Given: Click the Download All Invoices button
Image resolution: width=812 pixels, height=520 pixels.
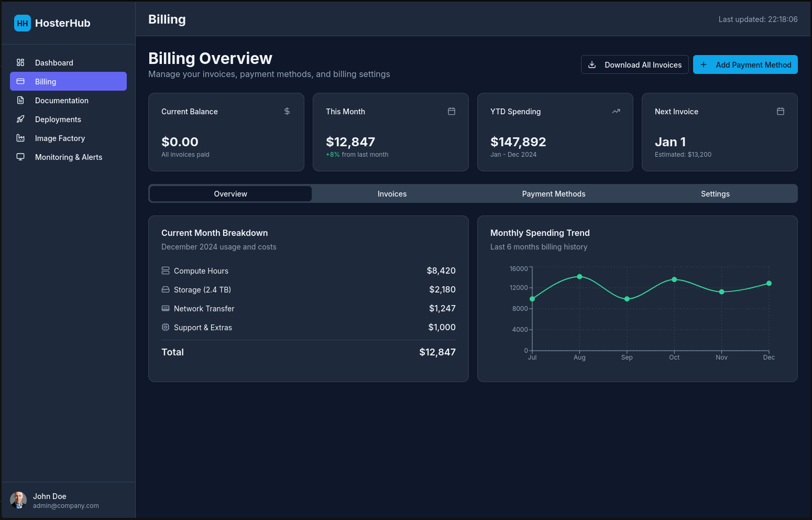Looking at the screenshot, I should click(634, 64).
